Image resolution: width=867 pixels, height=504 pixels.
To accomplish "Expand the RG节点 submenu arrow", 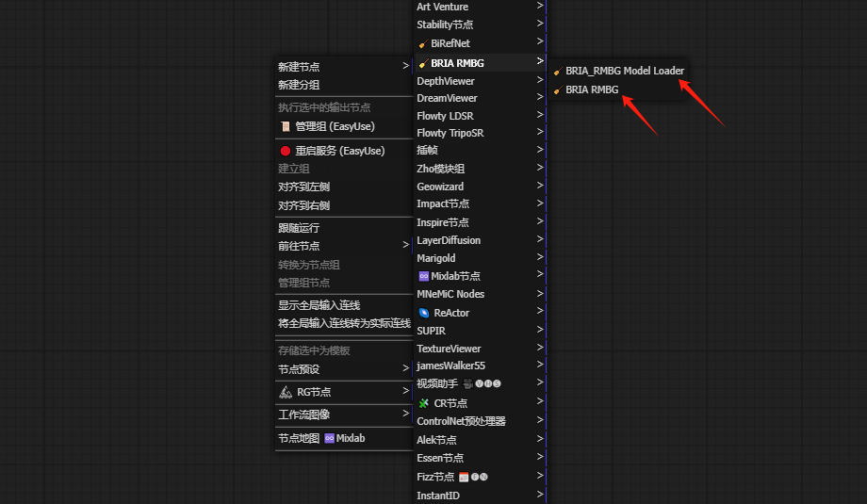I will (x=406, y=391).
